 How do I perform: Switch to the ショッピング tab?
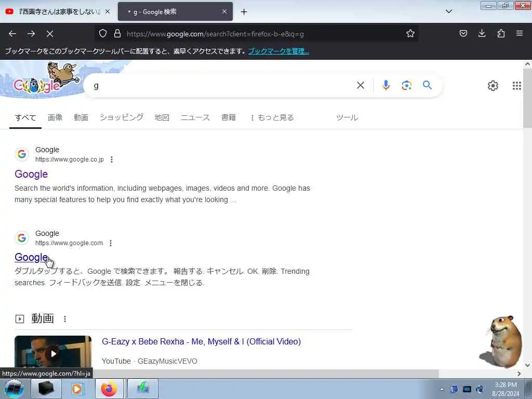(x=122, y=117)
